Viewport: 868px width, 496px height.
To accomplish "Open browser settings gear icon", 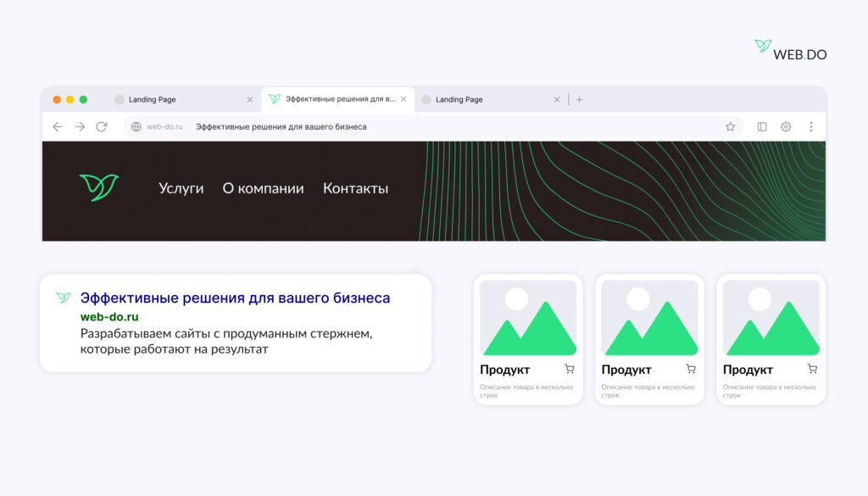I will coord(786,127).
